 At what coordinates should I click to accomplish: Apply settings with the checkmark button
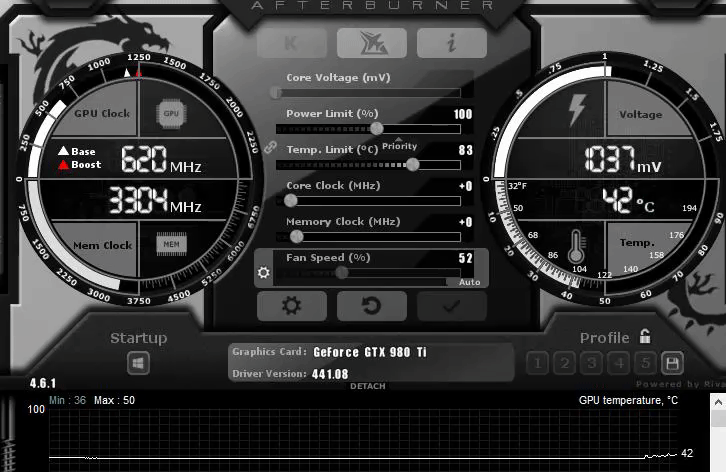pyautogui.click(x=451, y=306)
